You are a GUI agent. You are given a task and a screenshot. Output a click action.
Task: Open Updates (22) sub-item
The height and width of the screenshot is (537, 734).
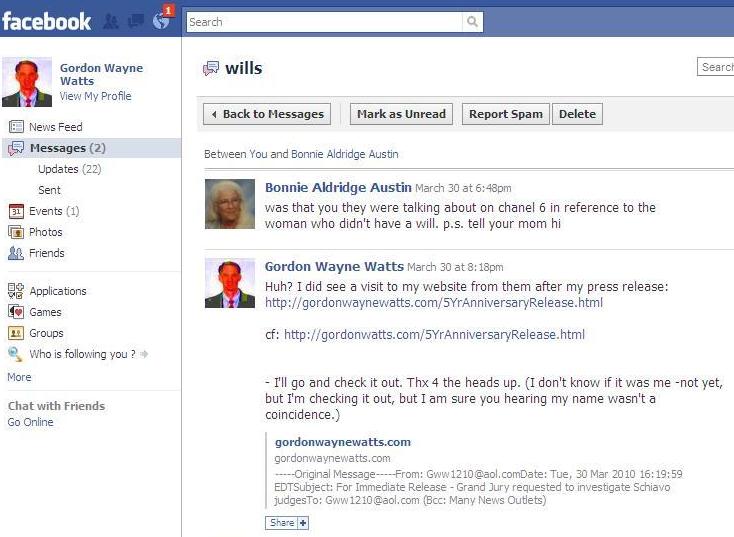pos(69,169)
